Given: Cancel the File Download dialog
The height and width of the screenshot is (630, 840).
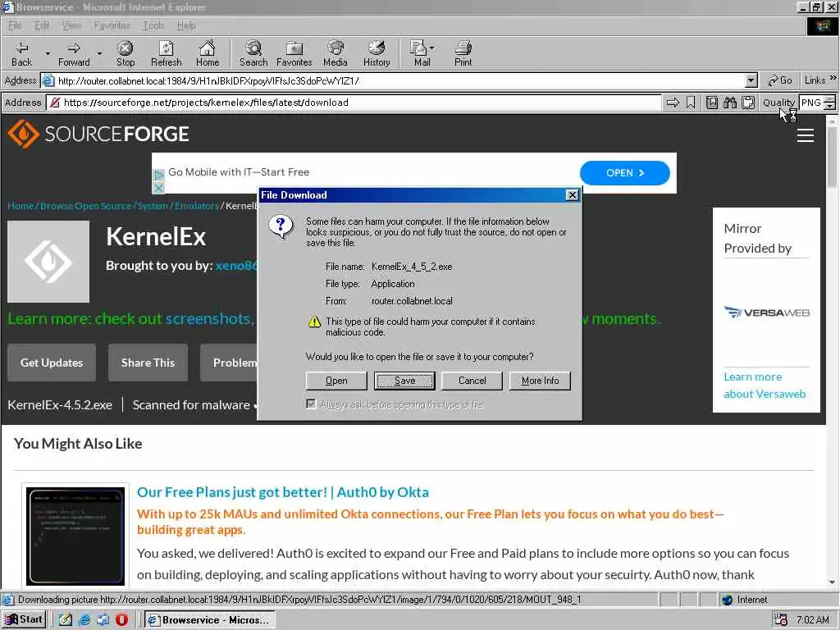Looking at the screenshot, I should pos(472,381).
